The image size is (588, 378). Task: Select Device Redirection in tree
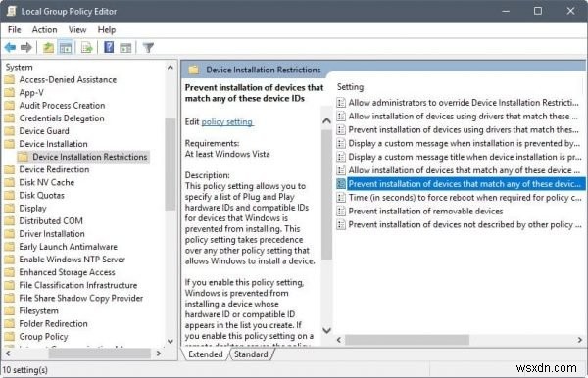click(54, 169)
